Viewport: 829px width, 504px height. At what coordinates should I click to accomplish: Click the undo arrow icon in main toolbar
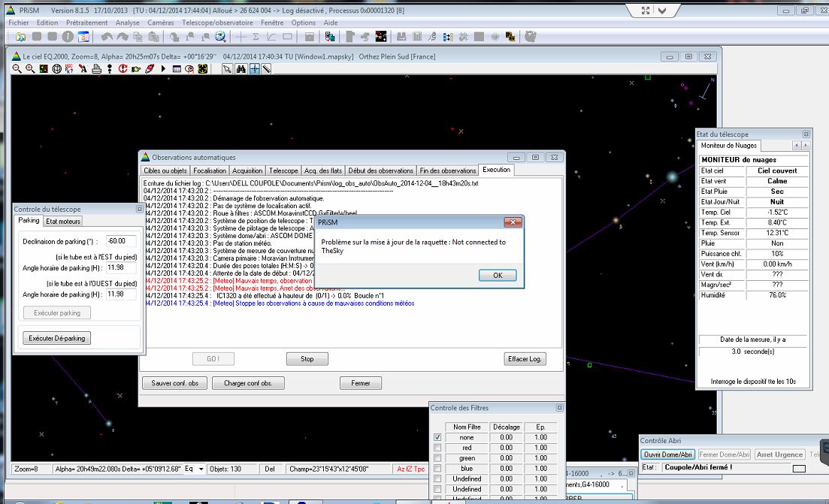[106, 36]
